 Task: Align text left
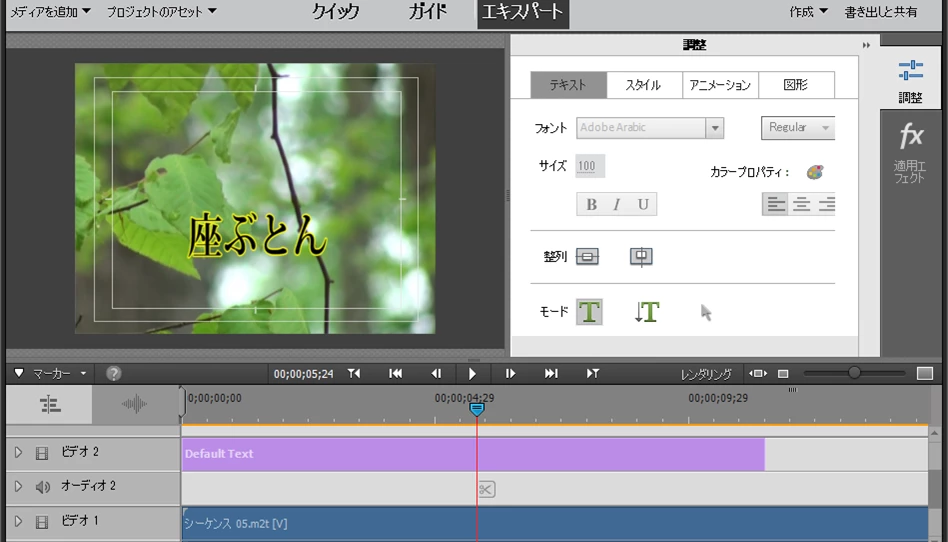(x=776, y=204)
